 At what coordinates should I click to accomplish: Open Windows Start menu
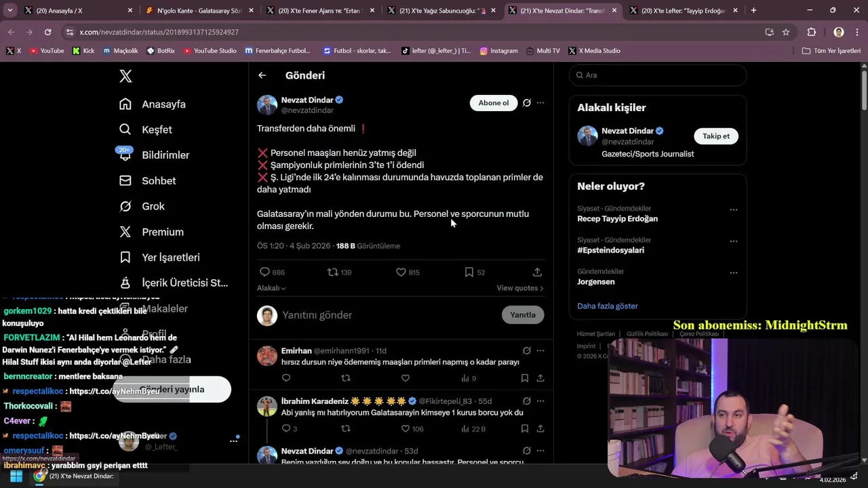click(x=16, y=476)
